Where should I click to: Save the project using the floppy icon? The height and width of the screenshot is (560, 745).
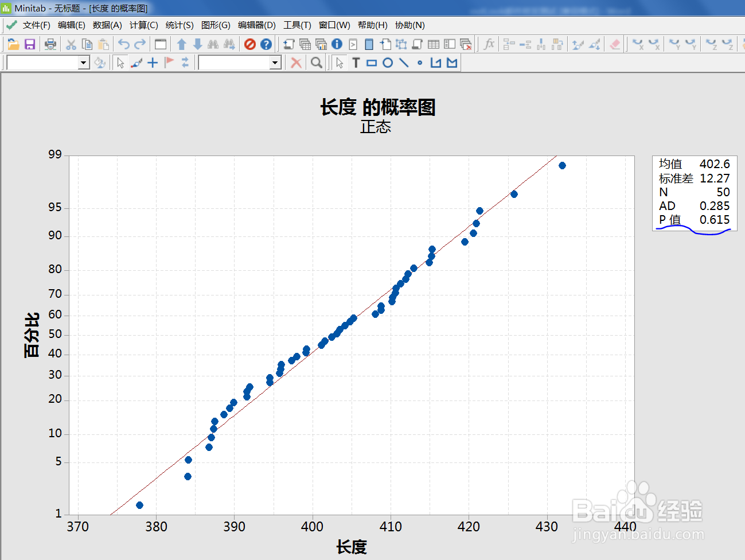[30, 44]
